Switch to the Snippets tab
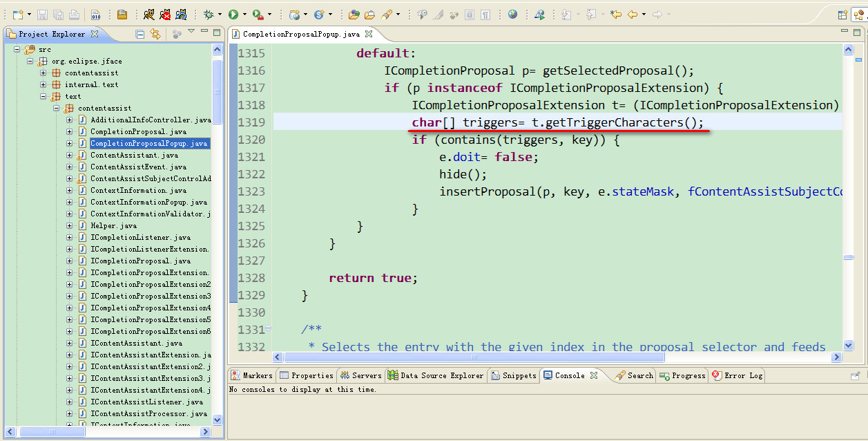This screenshot has width=868, height=441. pyautogui.click(x=514, y=375)
